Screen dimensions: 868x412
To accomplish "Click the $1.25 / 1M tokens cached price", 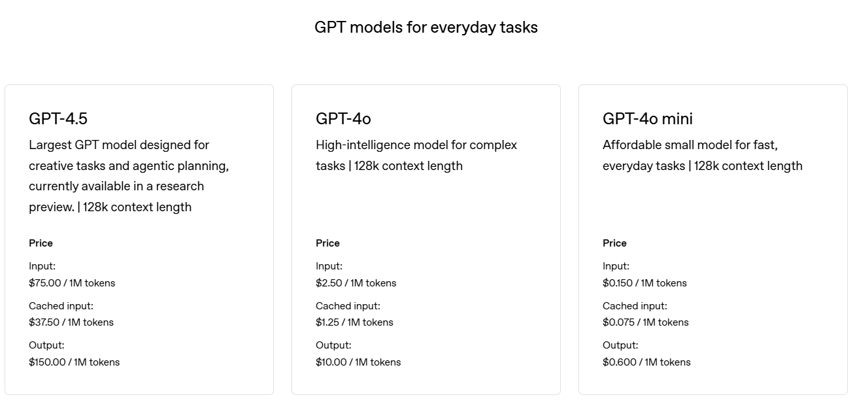I will point(354,322).
